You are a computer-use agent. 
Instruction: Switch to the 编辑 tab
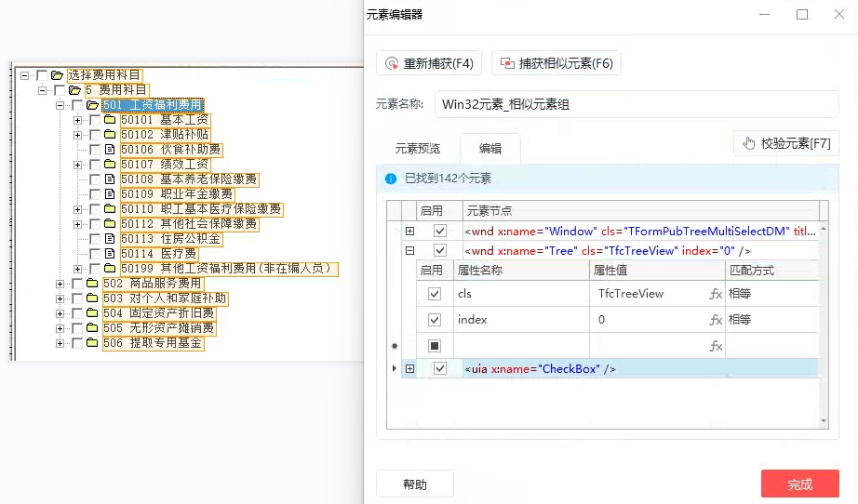(490, 148)
